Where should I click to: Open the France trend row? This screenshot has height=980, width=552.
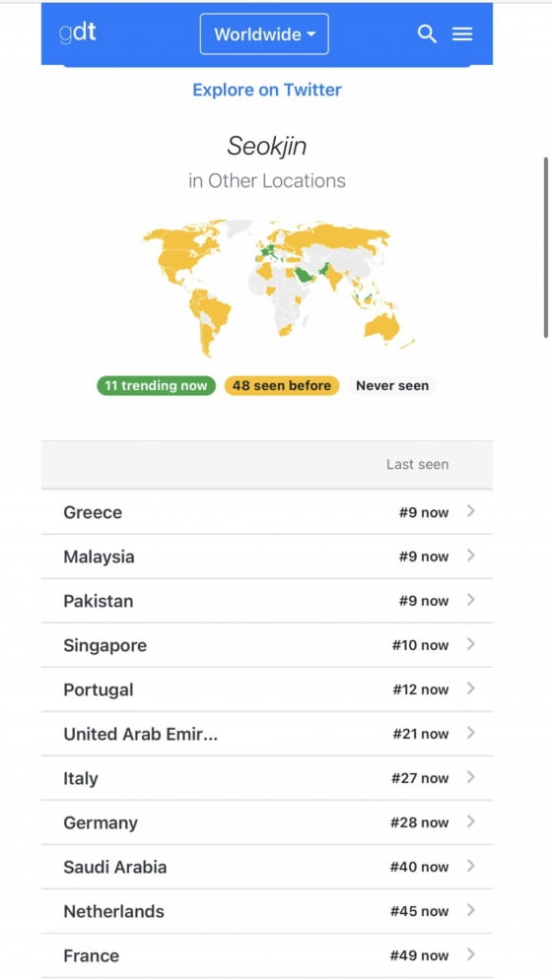(x=267, y=955)
